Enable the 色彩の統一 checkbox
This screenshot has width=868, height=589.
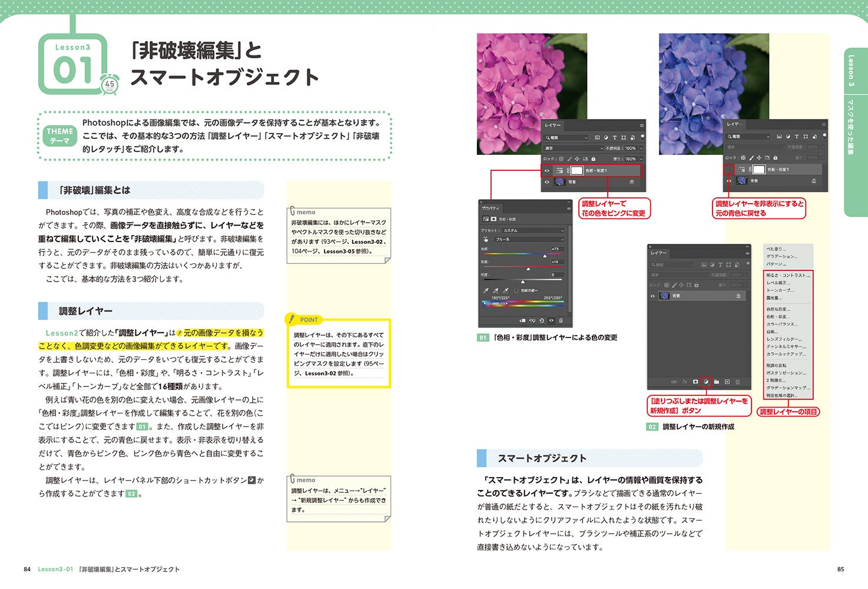[x=516, y=290]
